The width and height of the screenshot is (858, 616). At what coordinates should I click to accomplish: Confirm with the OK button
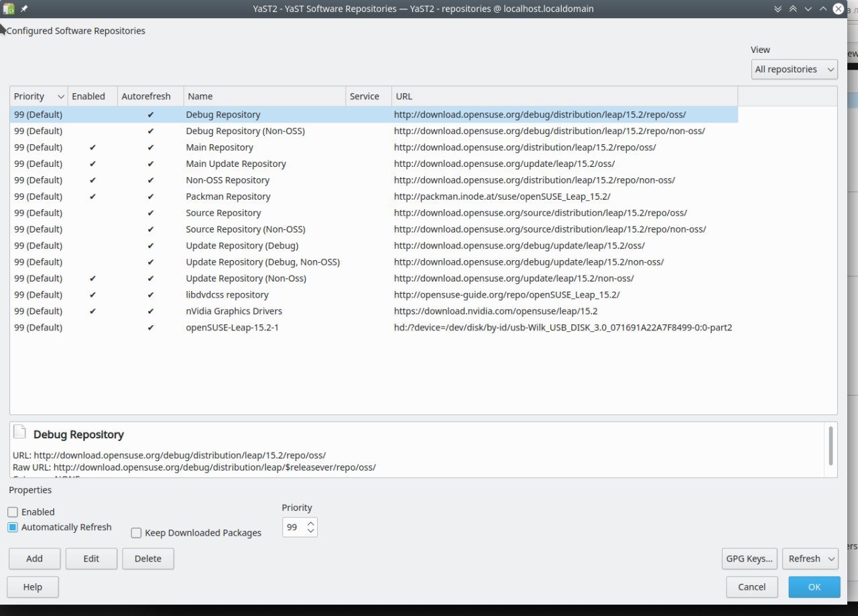point(814,587)
